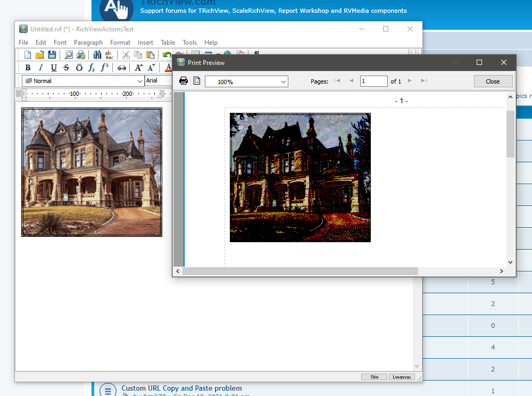Click the horizontal scrollbar in Print Preview

(x=301, y=271)
